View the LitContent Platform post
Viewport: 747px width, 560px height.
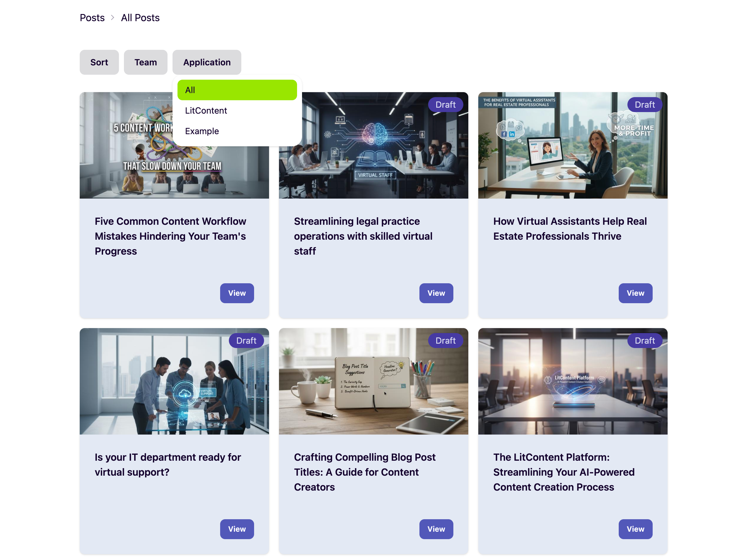coord(635,529)
